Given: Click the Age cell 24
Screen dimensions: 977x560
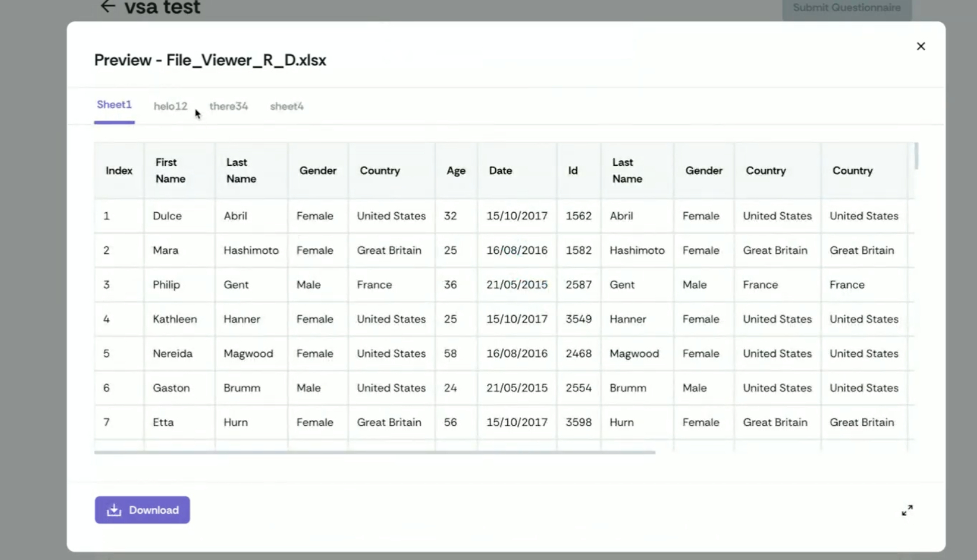Looking at the screenshot, I should pyautogui.click(x=456, y=388).
